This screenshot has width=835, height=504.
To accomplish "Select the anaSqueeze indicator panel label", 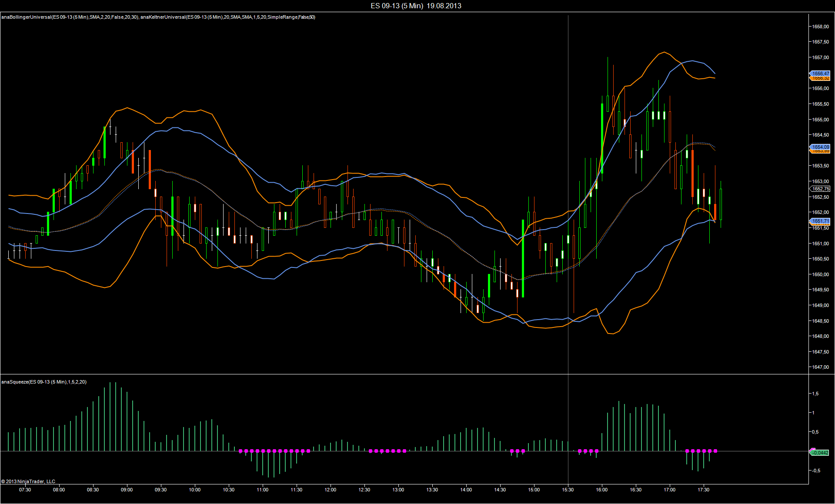I will tap(44, 382).
